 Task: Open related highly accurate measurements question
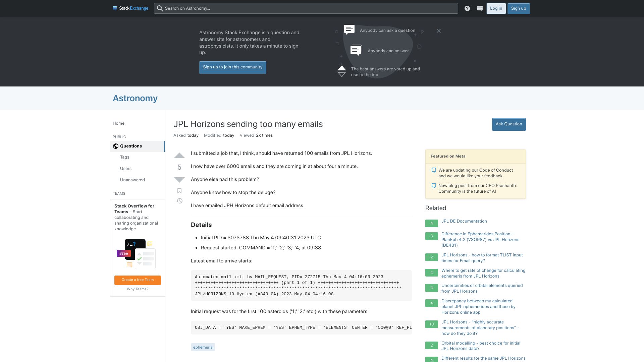point(480,328)
